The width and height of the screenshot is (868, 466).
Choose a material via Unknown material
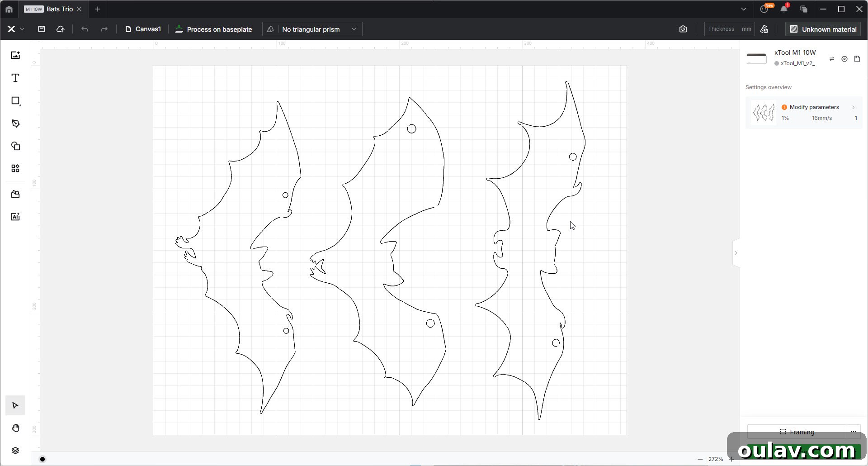823,29
